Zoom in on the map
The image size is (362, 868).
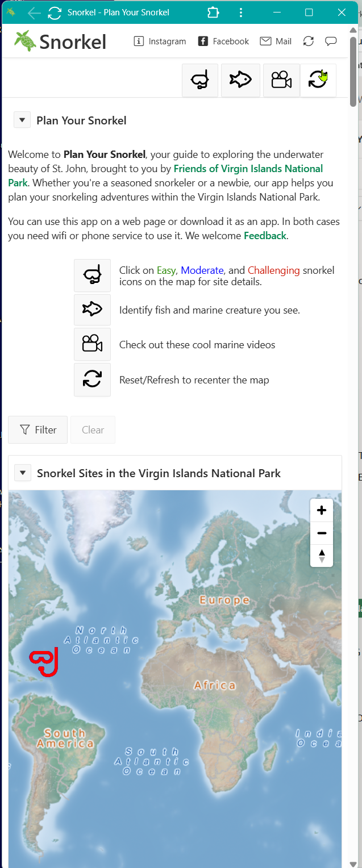(322, 510)
